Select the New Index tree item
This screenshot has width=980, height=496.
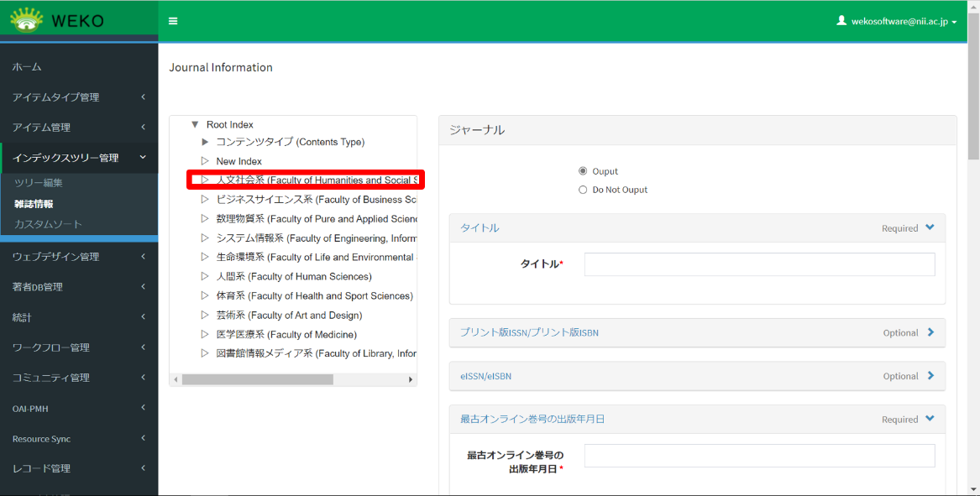238,160
